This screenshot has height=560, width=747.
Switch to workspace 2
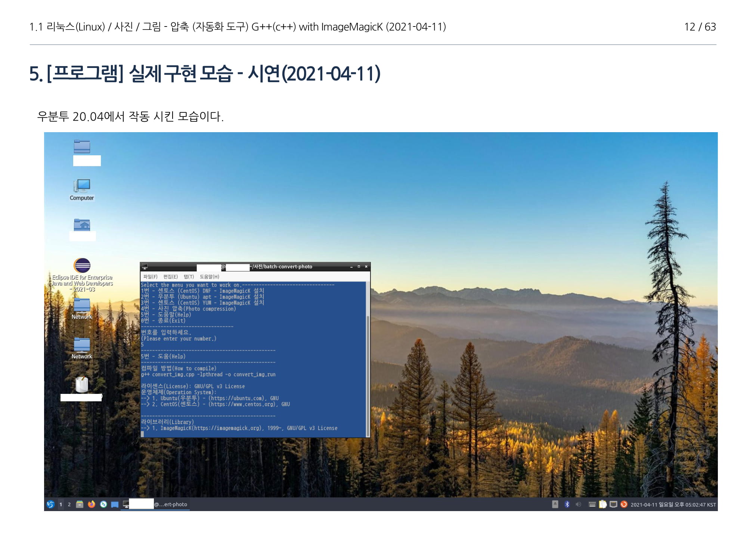[x=69, y=504]
